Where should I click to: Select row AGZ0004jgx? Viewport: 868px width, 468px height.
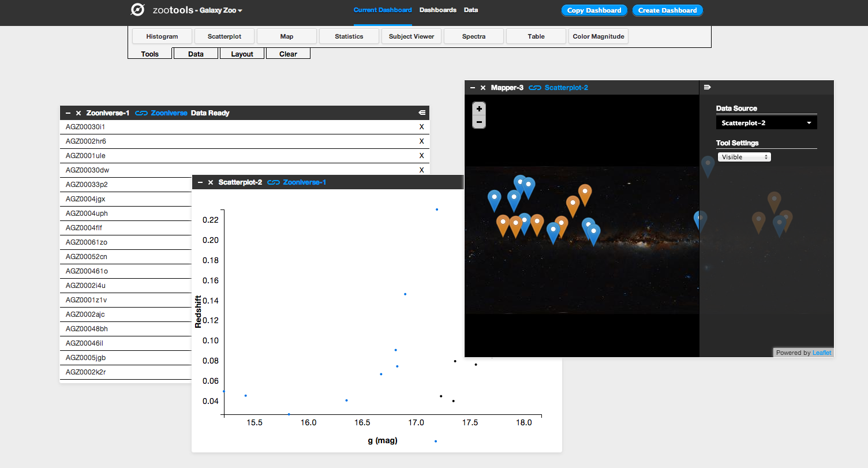pos(126,199)
